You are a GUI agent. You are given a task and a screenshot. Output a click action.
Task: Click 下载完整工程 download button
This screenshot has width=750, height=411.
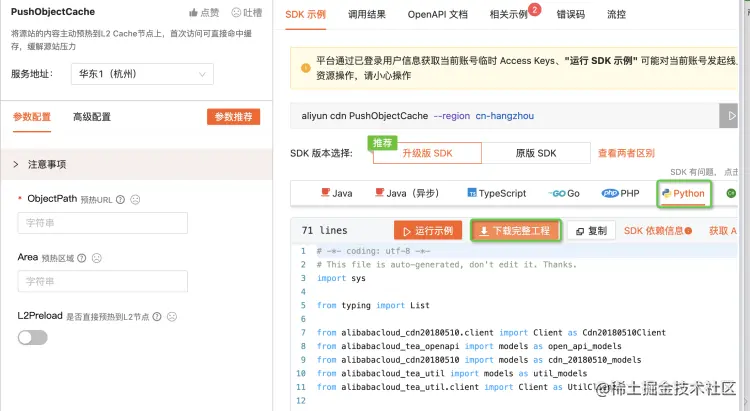[516, 231]
